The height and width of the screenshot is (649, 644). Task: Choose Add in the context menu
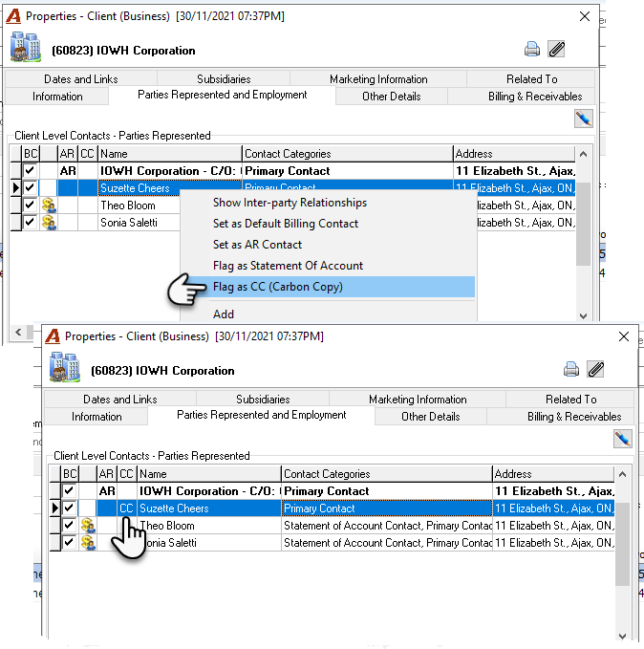tap(328, 314)
